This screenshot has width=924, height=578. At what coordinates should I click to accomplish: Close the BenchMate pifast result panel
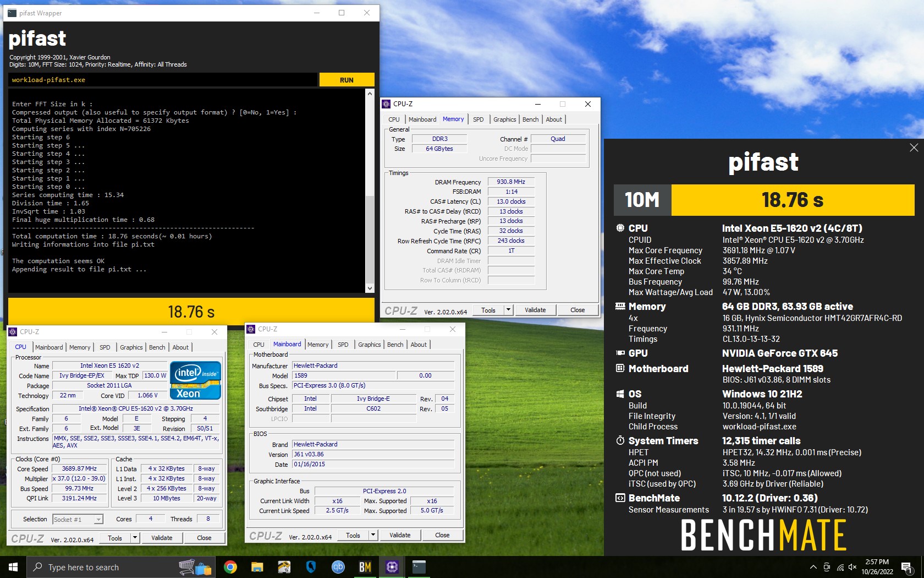pos(914,148)
